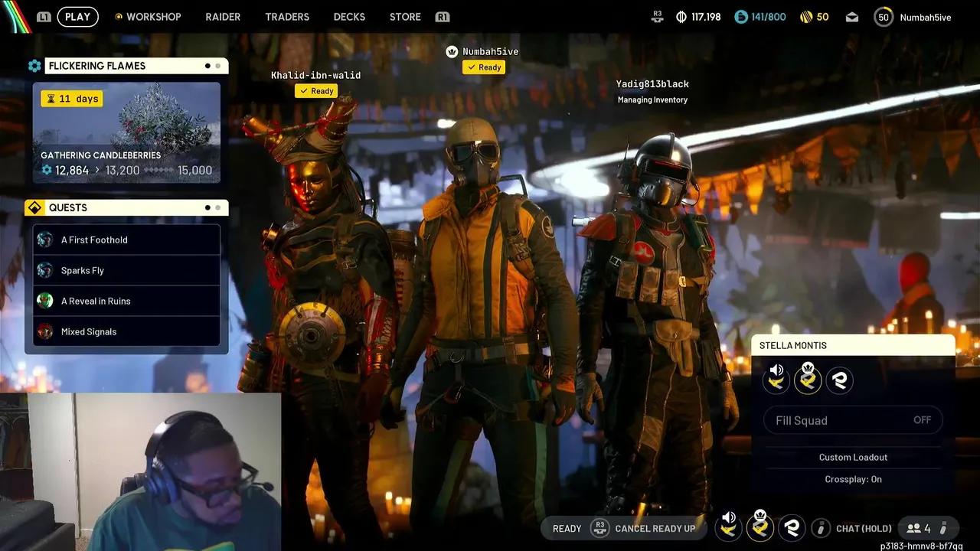This screenshot has height=551, width=980.
Task: Toggle Fill Squad setting
Action: [x=853, y=420]
